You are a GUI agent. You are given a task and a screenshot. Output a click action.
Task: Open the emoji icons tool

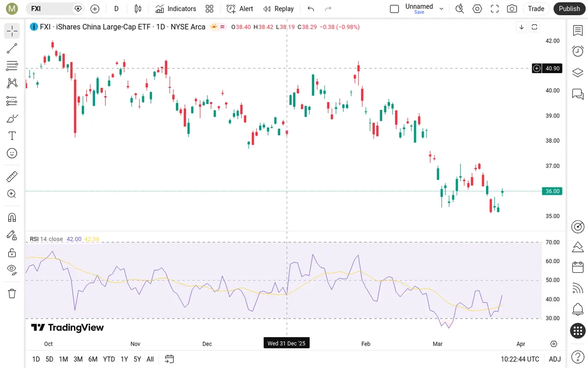(12, 153)
